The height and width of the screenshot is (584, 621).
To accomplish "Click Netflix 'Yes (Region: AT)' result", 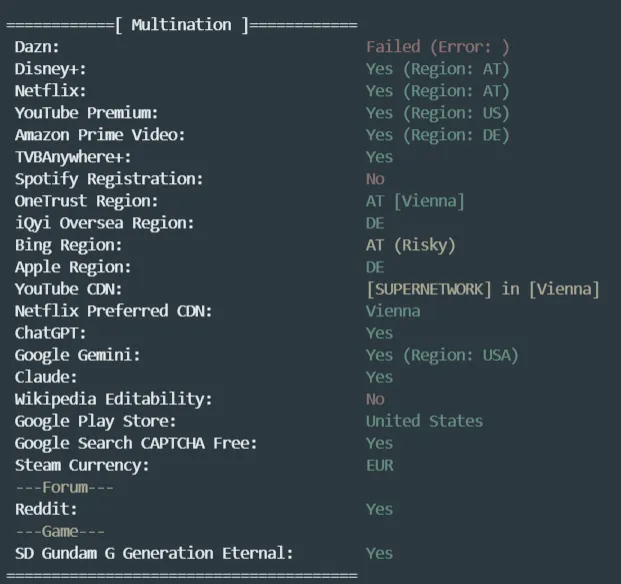I will pyautogui.click(x=437, y=91).
